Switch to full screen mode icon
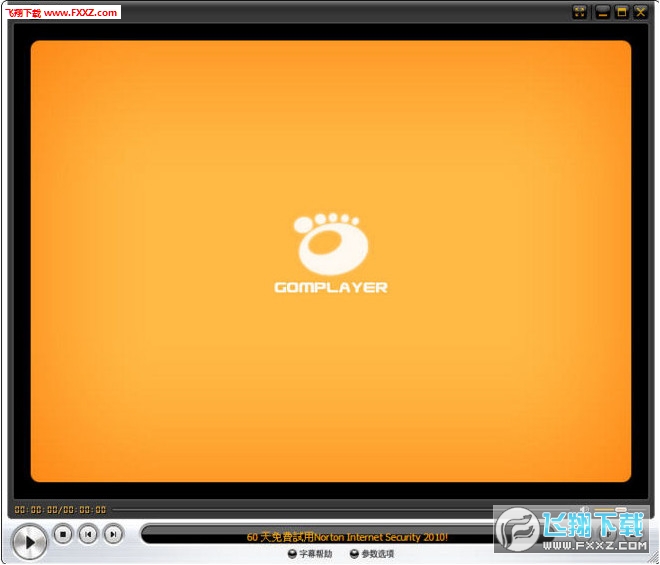Image resolution: width=660 pixels, height=565 pixels. pyautogui.click(x=580, y=12)
